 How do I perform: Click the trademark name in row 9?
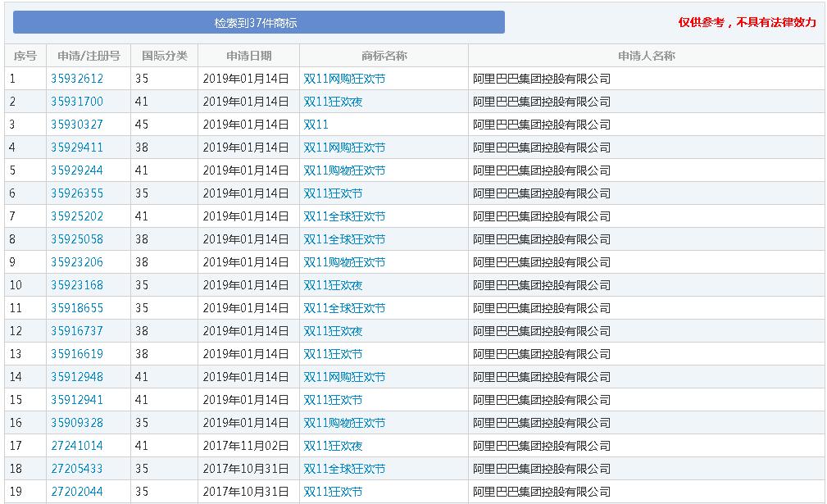pos(344,262)
